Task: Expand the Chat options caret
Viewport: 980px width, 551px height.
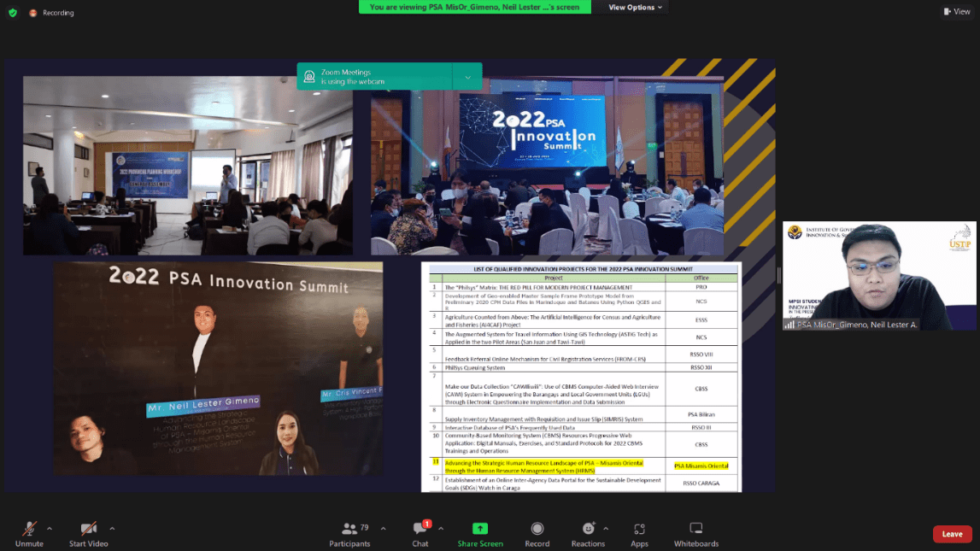Action: tap(441, 529)
